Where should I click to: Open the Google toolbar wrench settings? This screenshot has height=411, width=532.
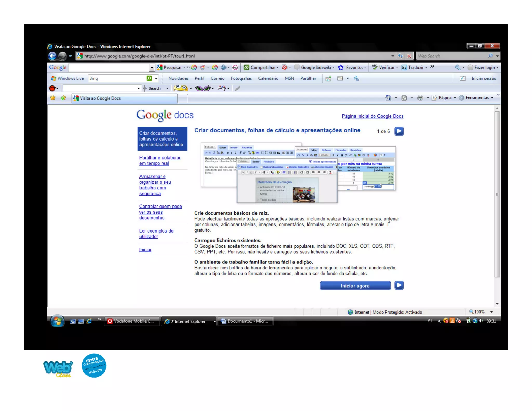[457, 67]
